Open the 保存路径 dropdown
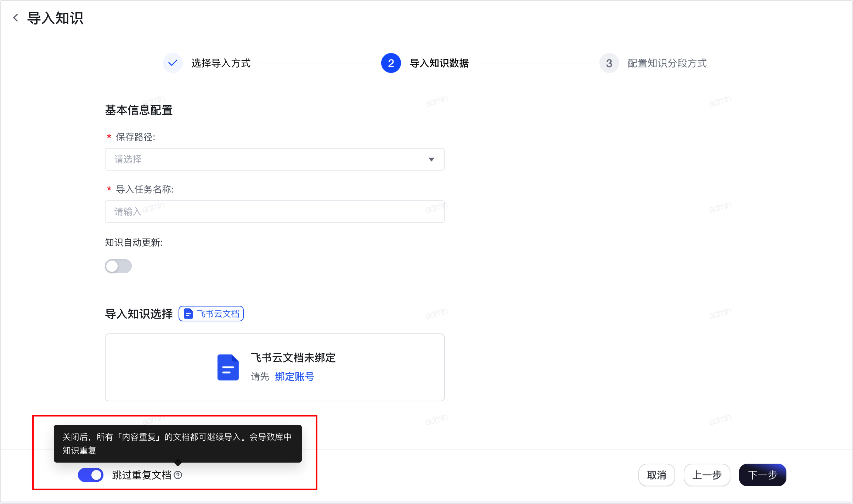 275,159
